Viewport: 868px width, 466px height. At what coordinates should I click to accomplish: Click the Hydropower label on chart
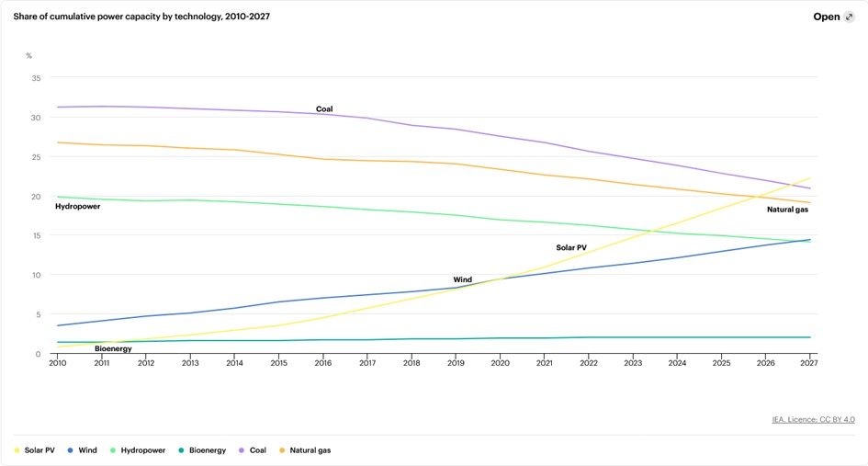pos(77,206)
